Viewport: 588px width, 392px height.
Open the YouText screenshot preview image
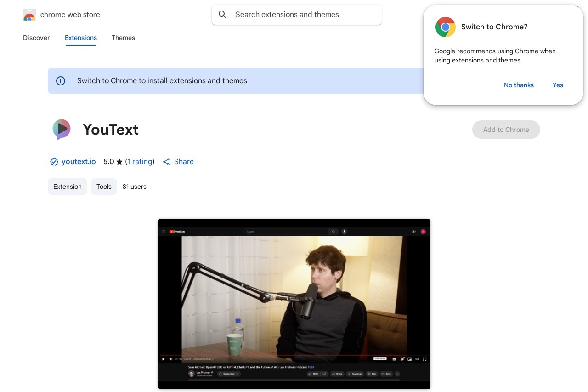pos(294,304)
